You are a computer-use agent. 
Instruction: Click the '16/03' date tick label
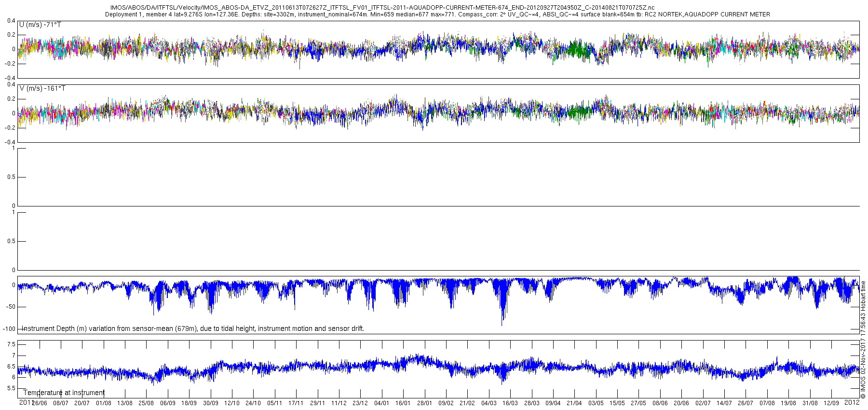pyautogui.click(x=510, y=403)
